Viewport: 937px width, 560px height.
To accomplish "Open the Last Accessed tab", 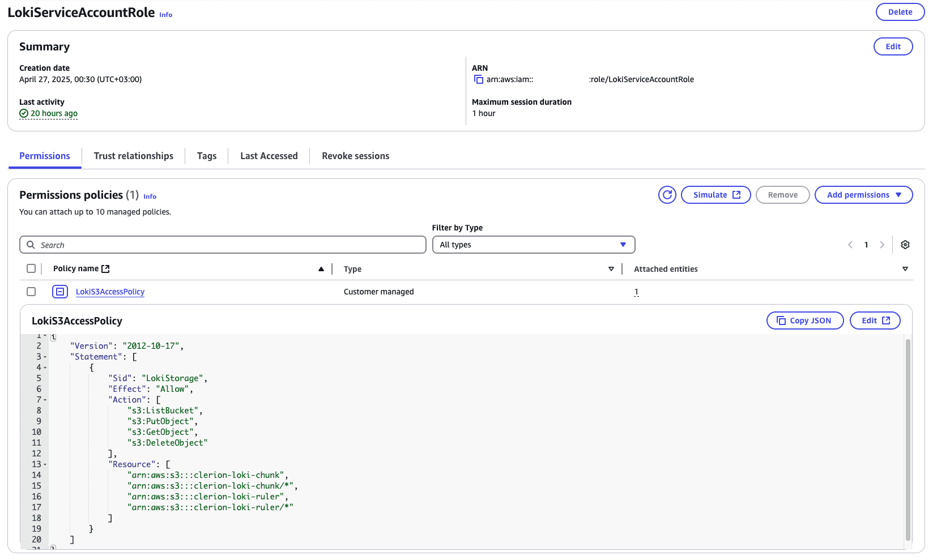I will click(269, 156).
